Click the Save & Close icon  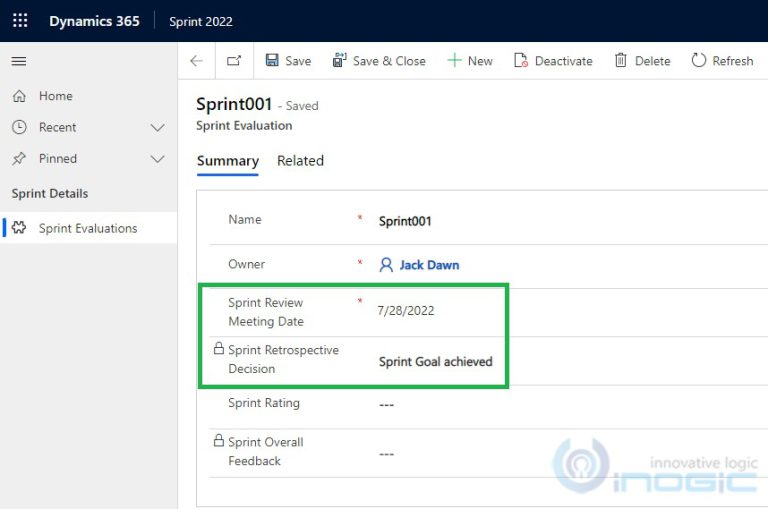tap(340, 61)
